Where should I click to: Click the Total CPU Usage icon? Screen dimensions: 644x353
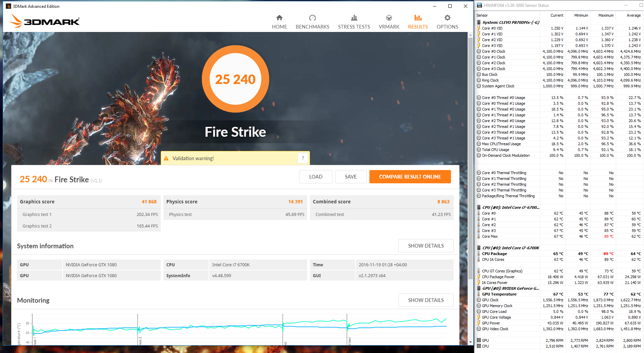tap(479, 150)
